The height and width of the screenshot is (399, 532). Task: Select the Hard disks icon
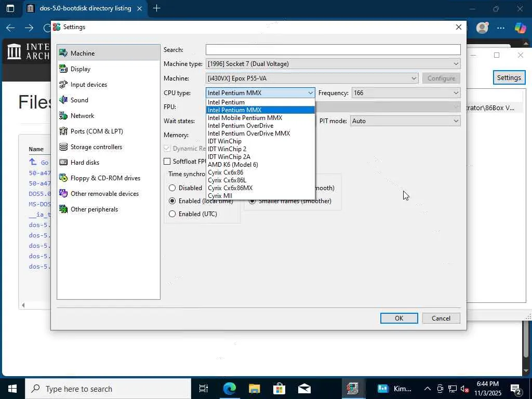click(x=63, y=162)
